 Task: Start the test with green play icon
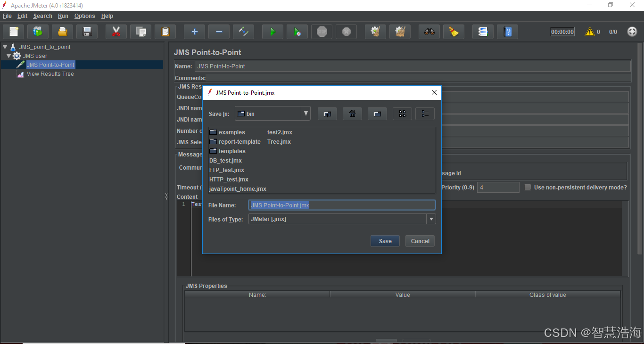coord(272,32)
